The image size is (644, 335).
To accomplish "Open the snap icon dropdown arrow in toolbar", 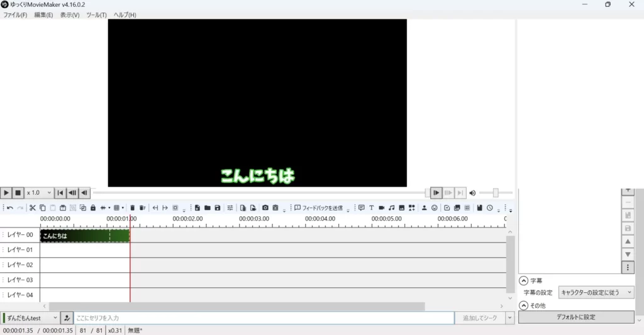I will coord(109,208).
